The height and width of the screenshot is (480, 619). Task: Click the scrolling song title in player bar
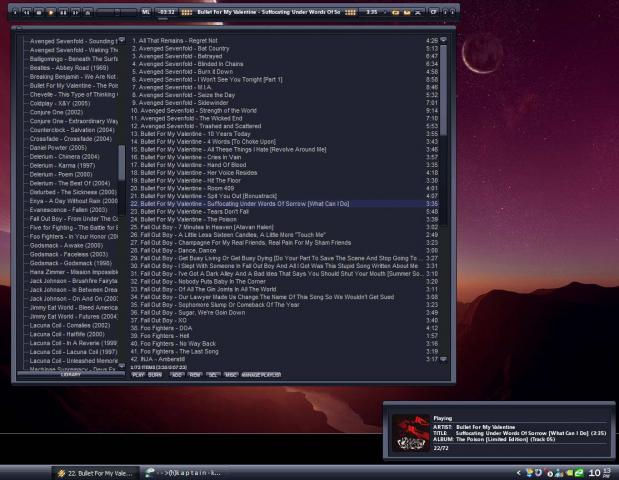tap(268, 12)
